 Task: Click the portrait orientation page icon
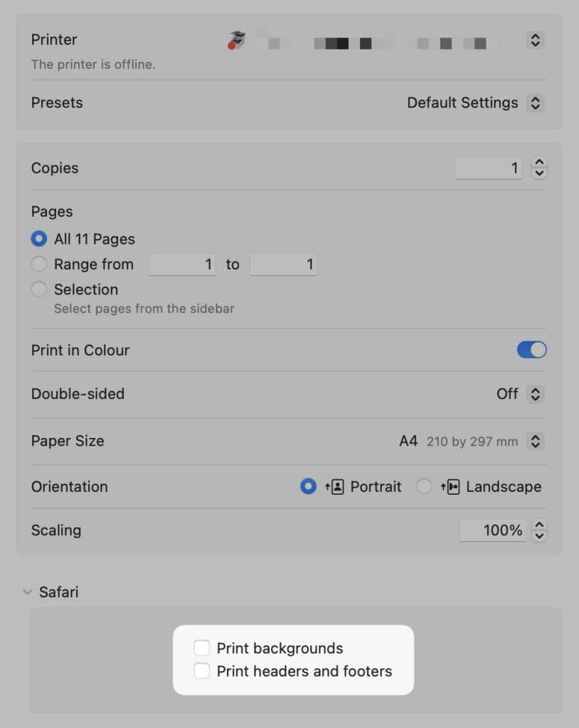335,487
